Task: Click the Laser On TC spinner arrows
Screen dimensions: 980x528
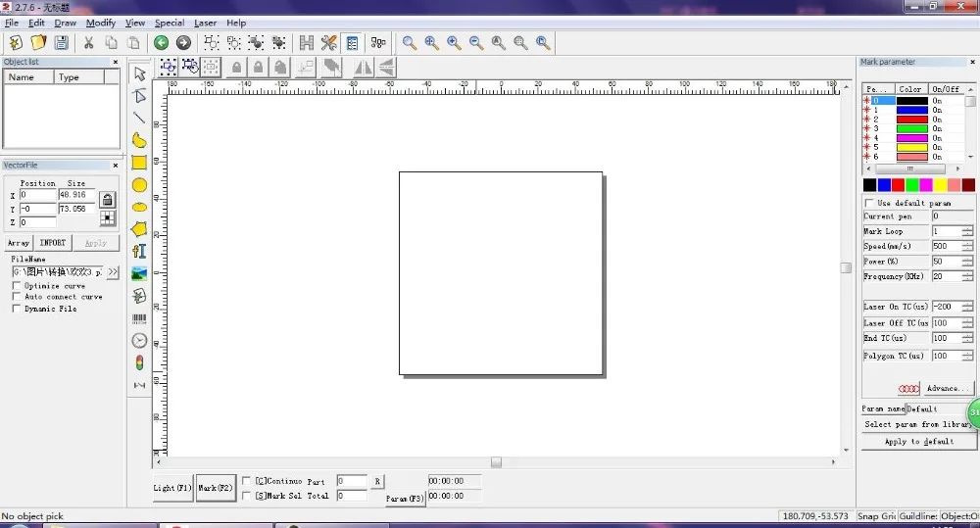Action: pos(967,307)
